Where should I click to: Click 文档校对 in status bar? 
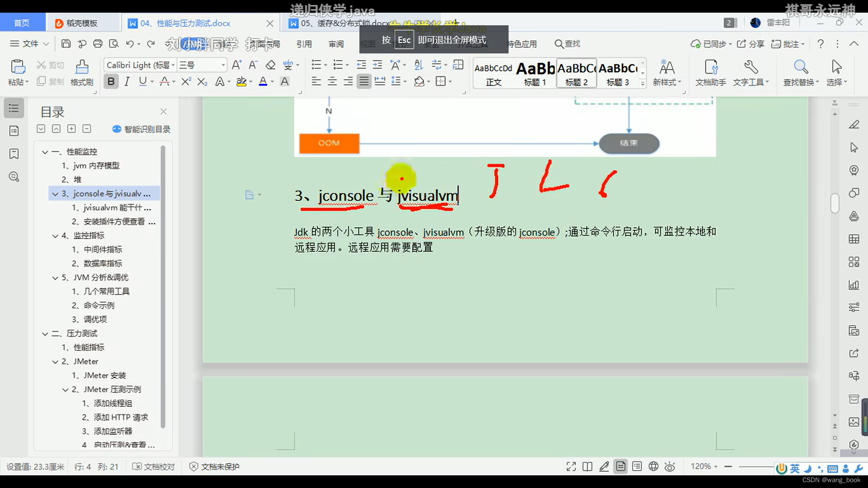click(153, 467)
